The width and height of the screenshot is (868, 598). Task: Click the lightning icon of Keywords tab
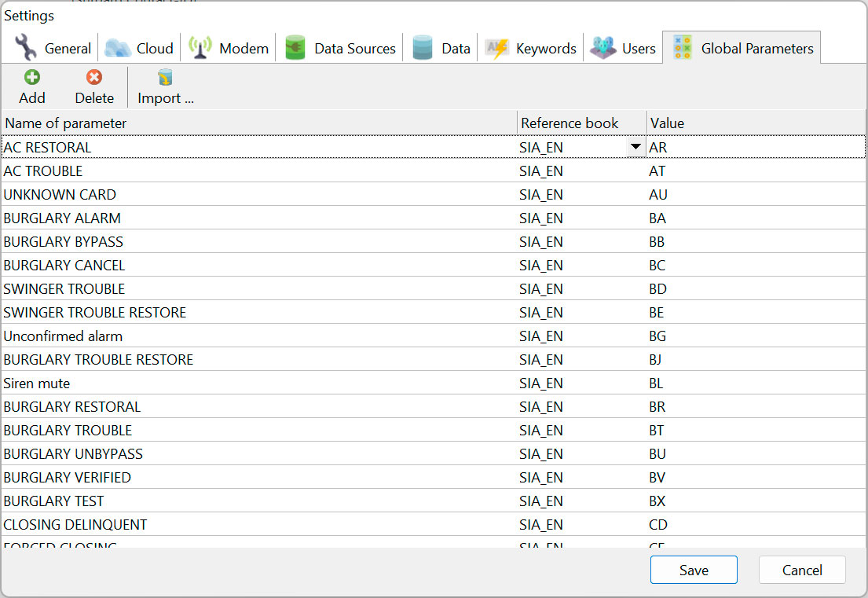click(496, 48)
